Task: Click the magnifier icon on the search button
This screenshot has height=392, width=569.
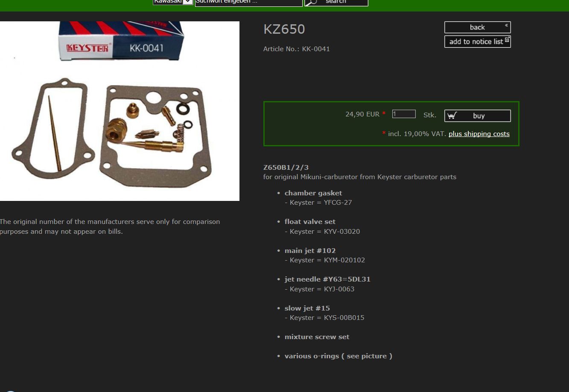Action: click(x=311, y=2)
